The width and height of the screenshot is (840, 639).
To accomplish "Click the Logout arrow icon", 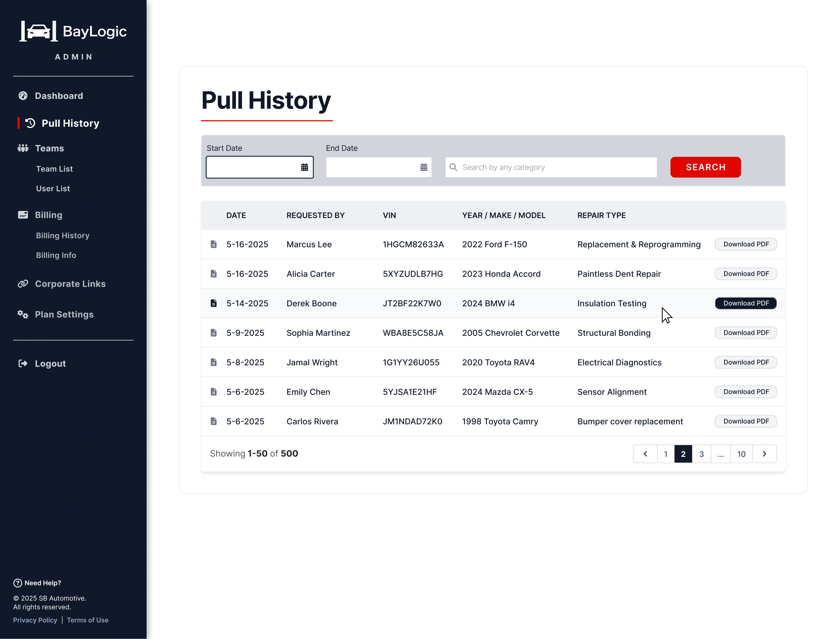I will [23, 364].
